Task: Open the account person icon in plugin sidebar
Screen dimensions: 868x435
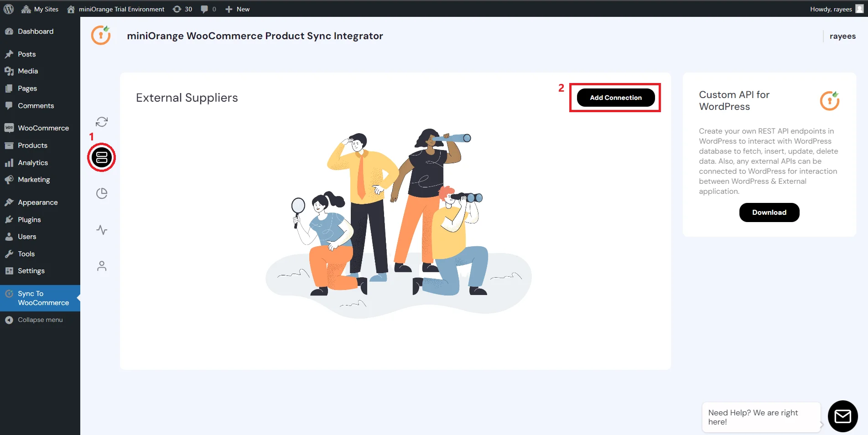Action: click(x=102, y=266)
